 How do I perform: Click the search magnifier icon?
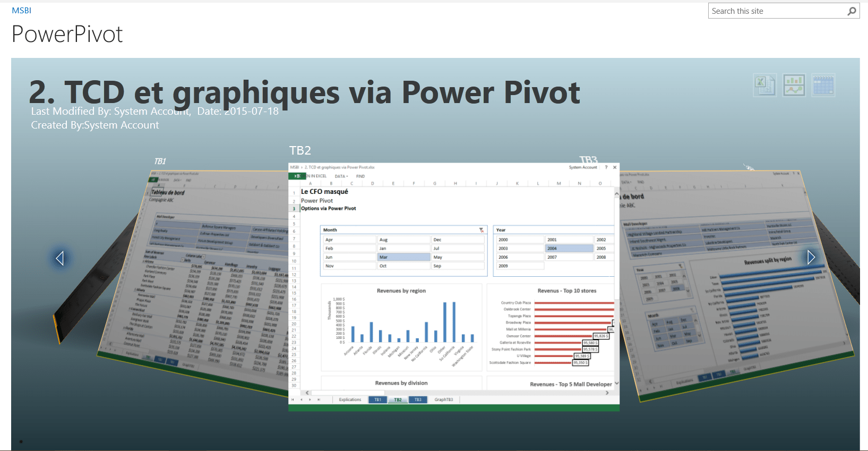(852, 11)
